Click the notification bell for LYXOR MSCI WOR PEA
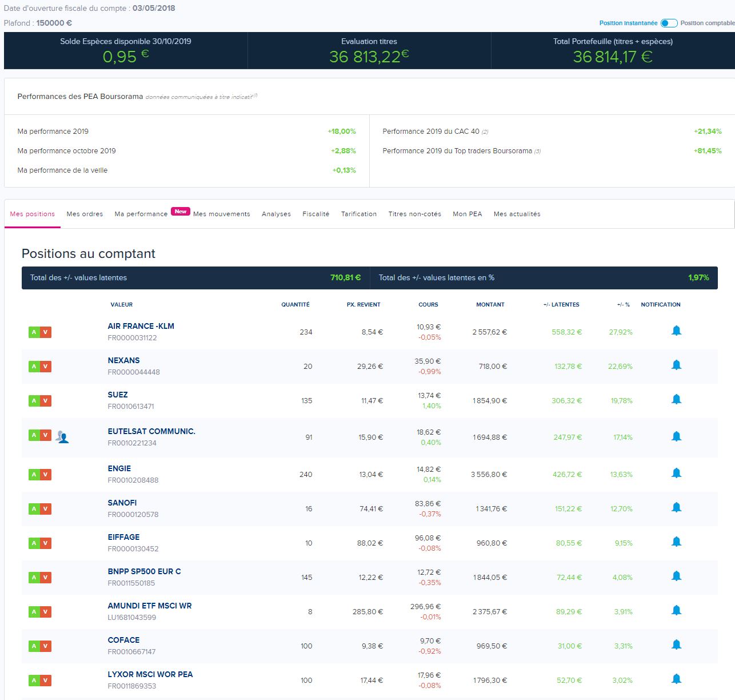 point(676,679)
